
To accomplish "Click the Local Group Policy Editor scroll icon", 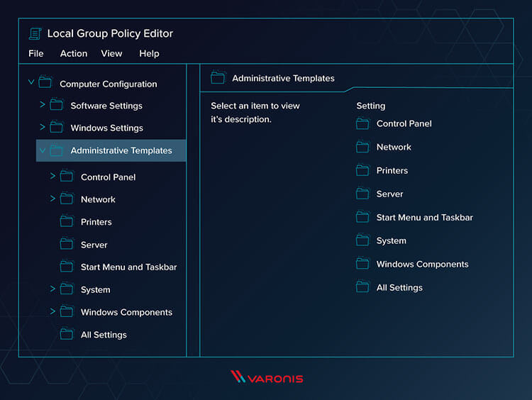I will click(x=35, y=33).
